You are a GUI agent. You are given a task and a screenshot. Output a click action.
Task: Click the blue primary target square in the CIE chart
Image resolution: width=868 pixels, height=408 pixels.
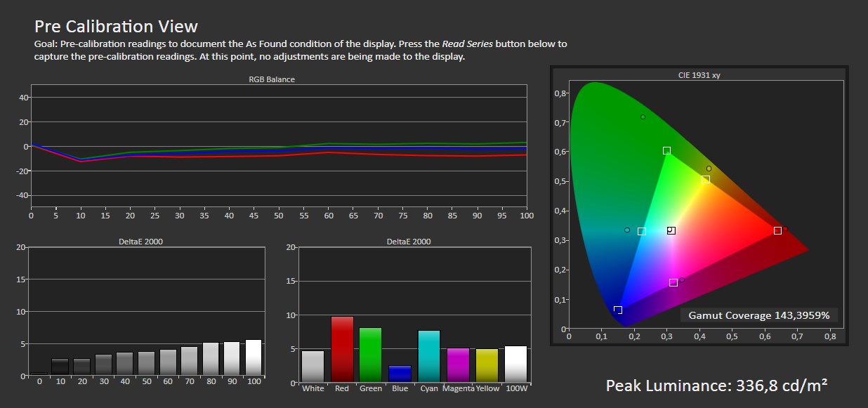point(618,310)
